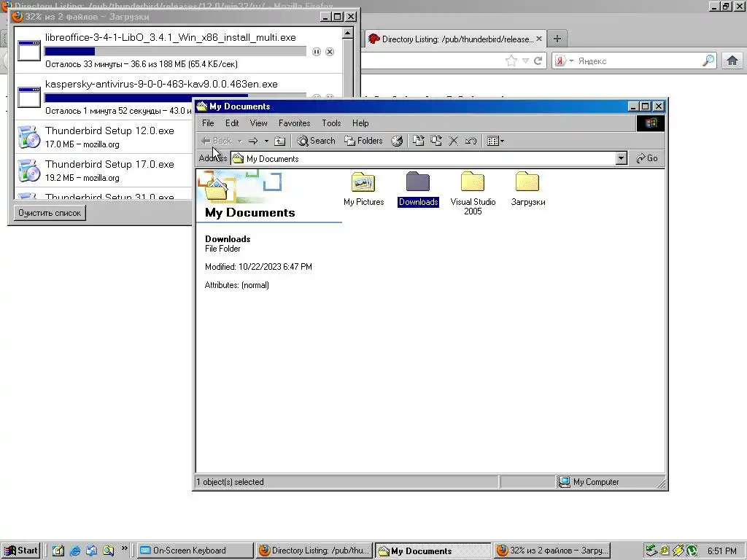Click the uTorrent tray icon

pyautogui.click(x=691, y=551)
